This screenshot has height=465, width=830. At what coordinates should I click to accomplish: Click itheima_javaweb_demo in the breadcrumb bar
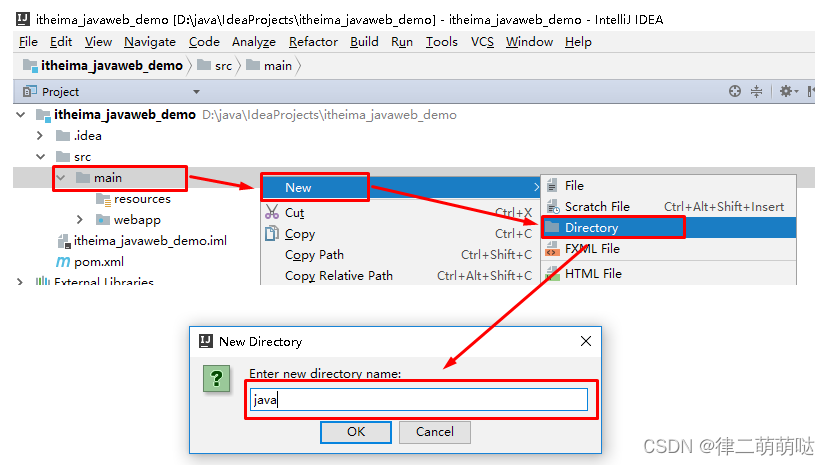click(112, 66)
